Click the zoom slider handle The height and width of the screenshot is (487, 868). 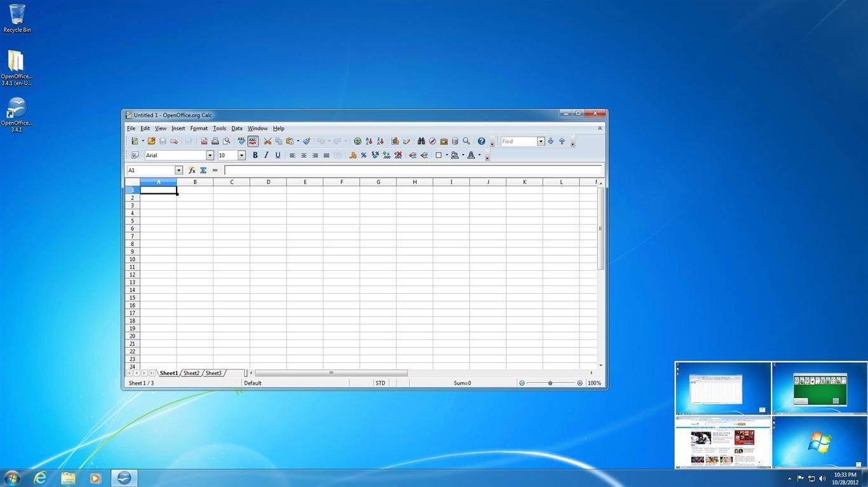(550, 383)
